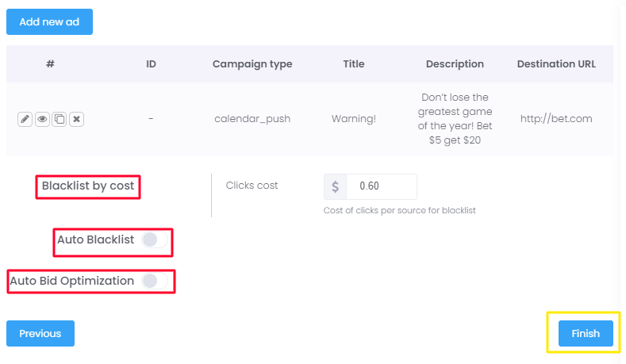Viewport: 626px width, 364px height.
Task: Edit the calendar_push ad with pencil icon
Action: [25, 119]
